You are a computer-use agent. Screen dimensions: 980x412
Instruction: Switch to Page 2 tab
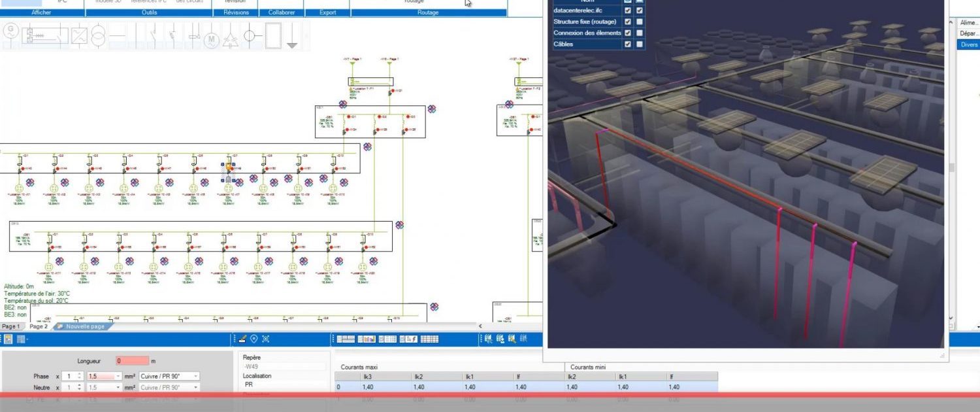[39, 326]
